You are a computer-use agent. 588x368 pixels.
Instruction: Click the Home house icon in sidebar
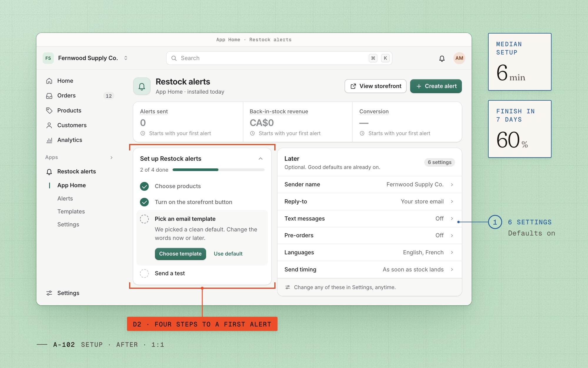(x=49, y=81)
